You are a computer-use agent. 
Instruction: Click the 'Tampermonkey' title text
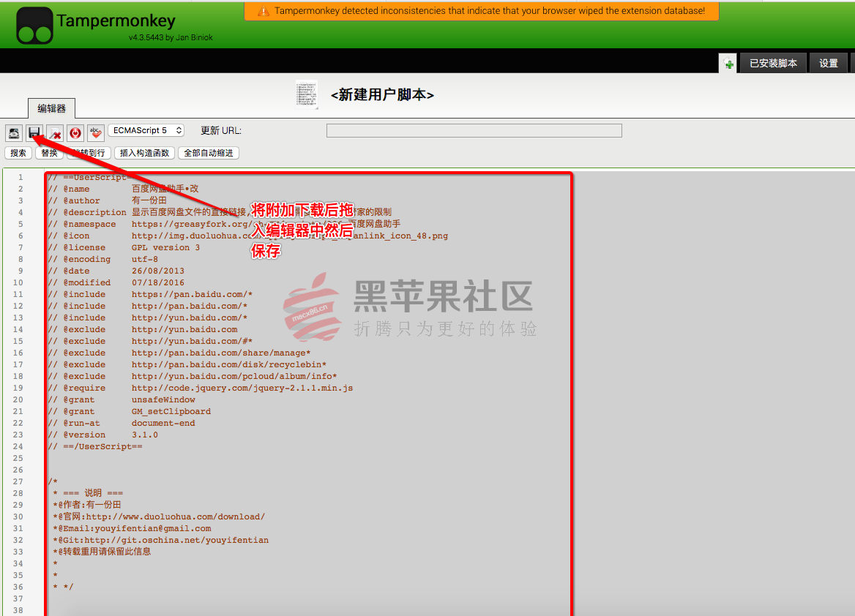pos(116,20)
